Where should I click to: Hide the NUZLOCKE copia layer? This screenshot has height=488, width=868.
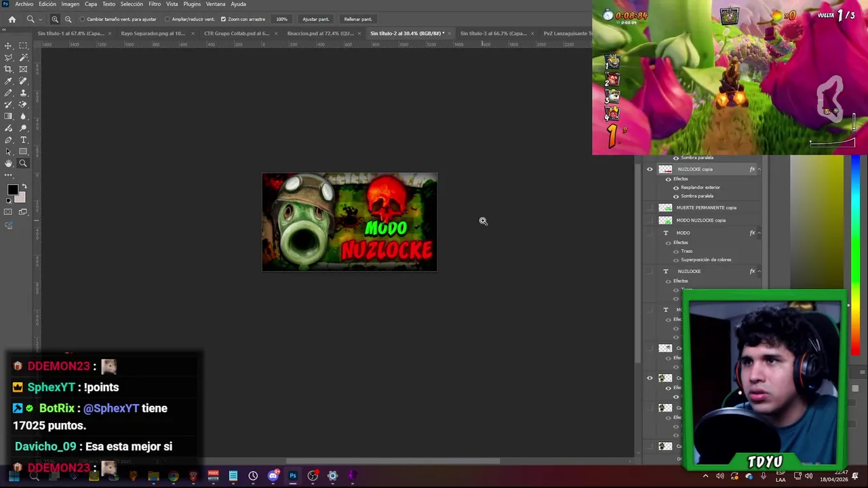(650, 169)
